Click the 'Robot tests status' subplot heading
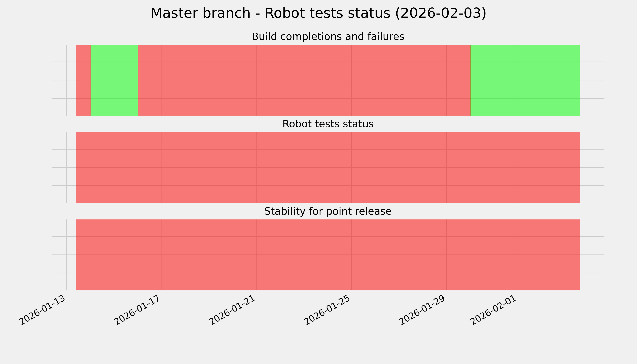The image size is (637, 364). [328, 124]
